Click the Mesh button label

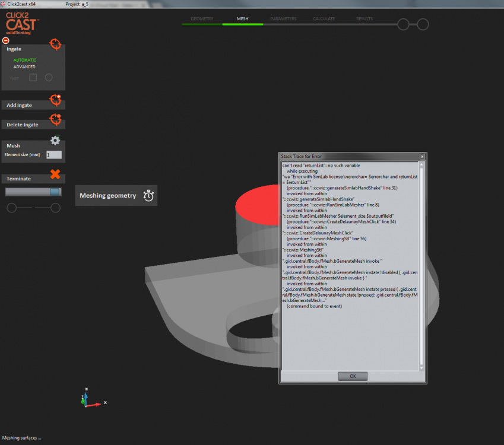[13, 145]
